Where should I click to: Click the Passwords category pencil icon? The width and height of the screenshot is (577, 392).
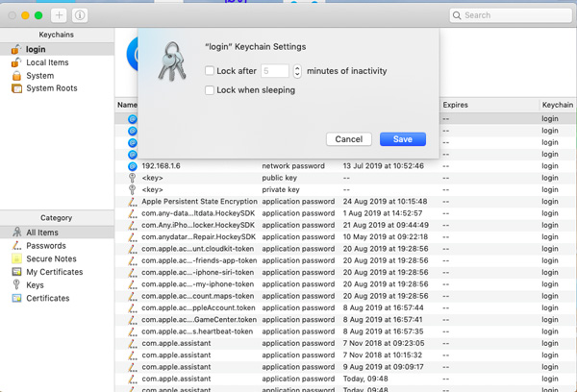pyautogui.click(x=16, y=246)
